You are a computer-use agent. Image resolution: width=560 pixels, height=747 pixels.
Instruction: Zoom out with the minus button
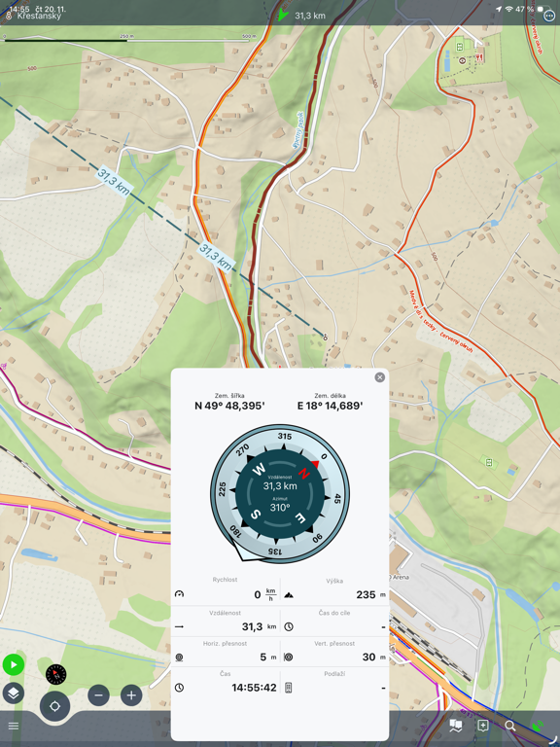pyautogui.click(x=98, y=695)
